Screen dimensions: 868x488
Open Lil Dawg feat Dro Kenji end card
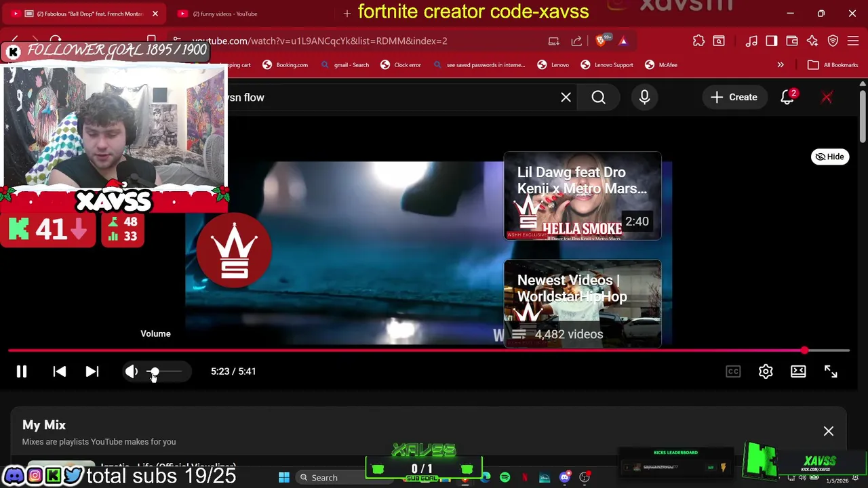(583, 196)
